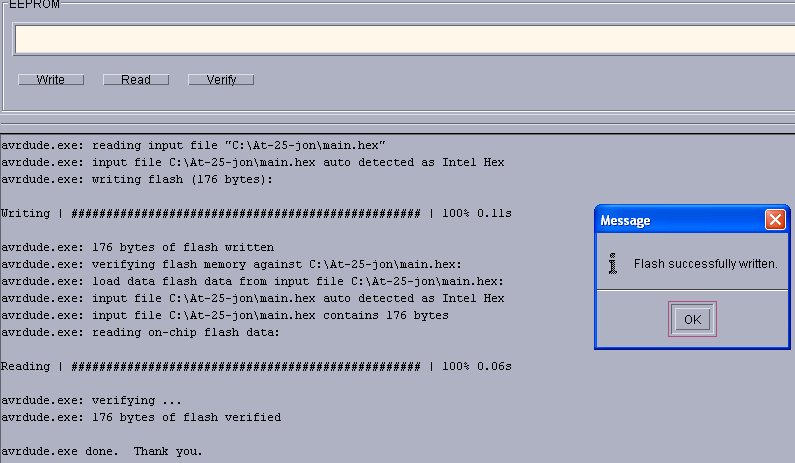Click the 'Flash successfully written.' message text
This screenshot has width=795, height=463.
(705, 264)
